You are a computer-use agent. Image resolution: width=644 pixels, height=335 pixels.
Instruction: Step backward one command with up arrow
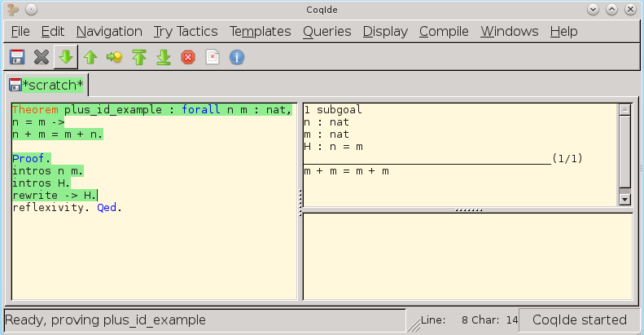(x=90, y=57)
